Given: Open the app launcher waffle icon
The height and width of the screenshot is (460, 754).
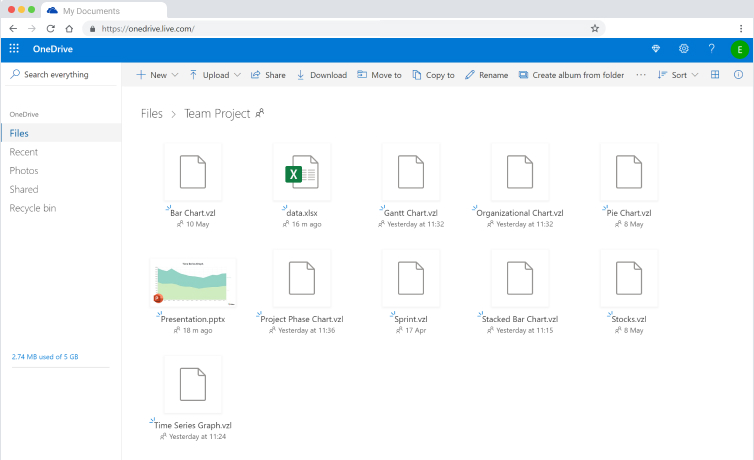Looking at the screenshot, I should point(14,49).
